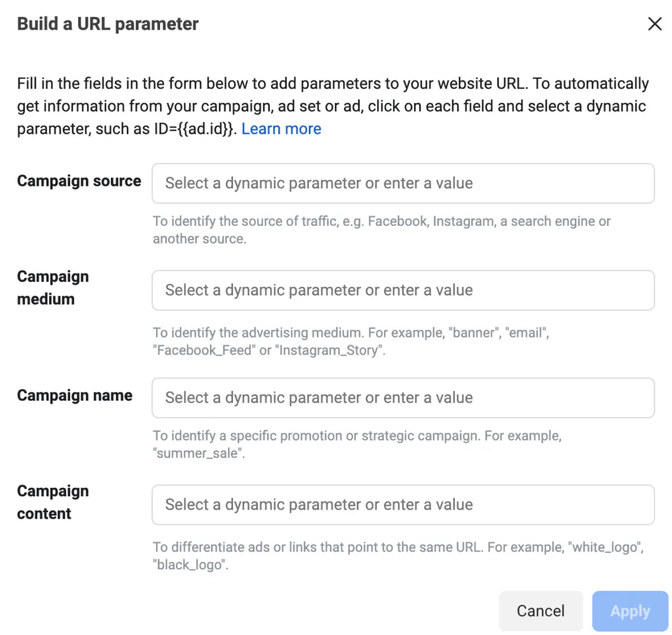Image resolution: width=672 pixels, height=635 pixels.
Task: Apply the URL parameters
Action: pos(630,611)
